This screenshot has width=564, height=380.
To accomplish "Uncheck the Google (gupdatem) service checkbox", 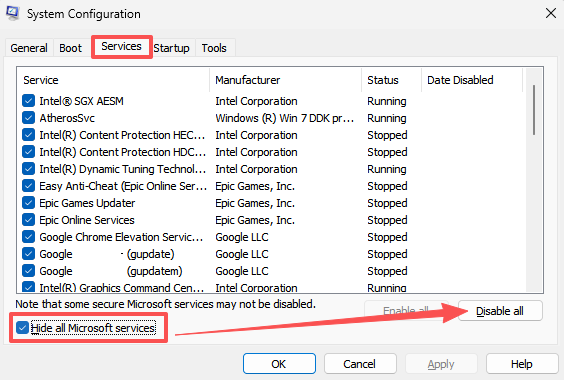I will pyautogui.click(x=28, y=271).
